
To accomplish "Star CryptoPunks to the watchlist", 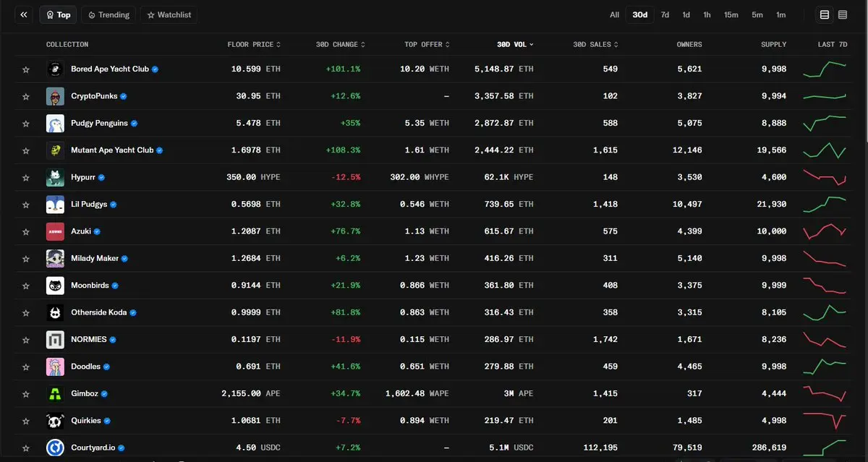I will pos(26,96).
